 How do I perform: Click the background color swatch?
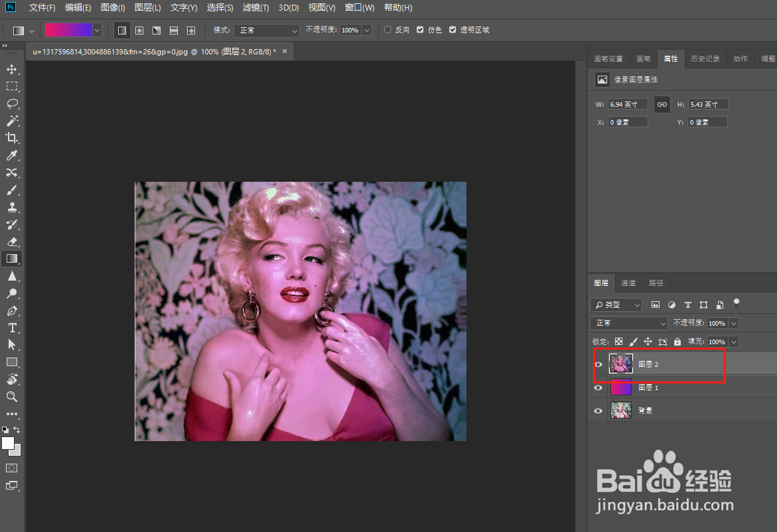[x=17, y=451]
